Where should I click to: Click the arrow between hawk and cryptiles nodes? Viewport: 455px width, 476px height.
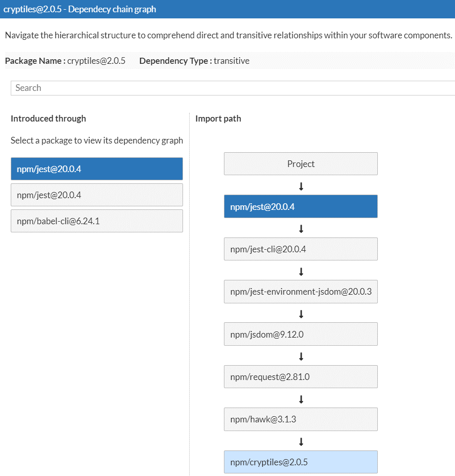tap(301, 441)
